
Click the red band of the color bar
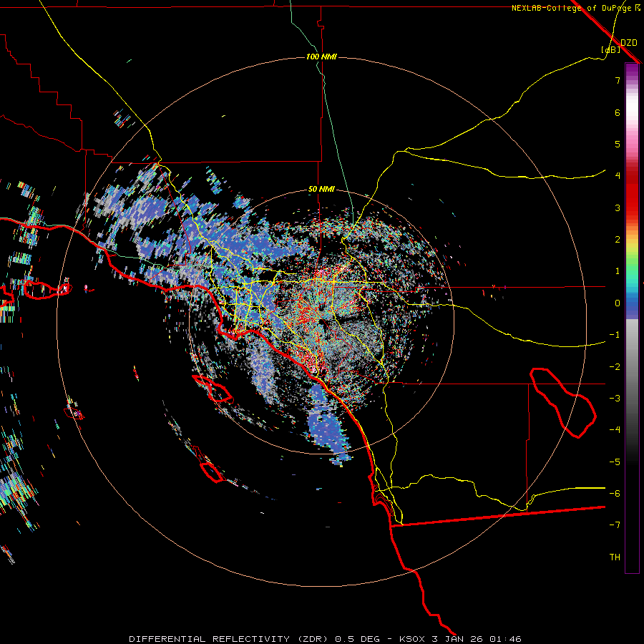point(632,195)
